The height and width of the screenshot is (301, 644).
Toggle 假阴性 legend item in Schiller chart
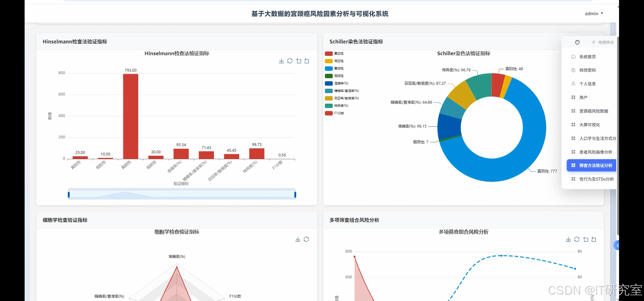point(334,76)
